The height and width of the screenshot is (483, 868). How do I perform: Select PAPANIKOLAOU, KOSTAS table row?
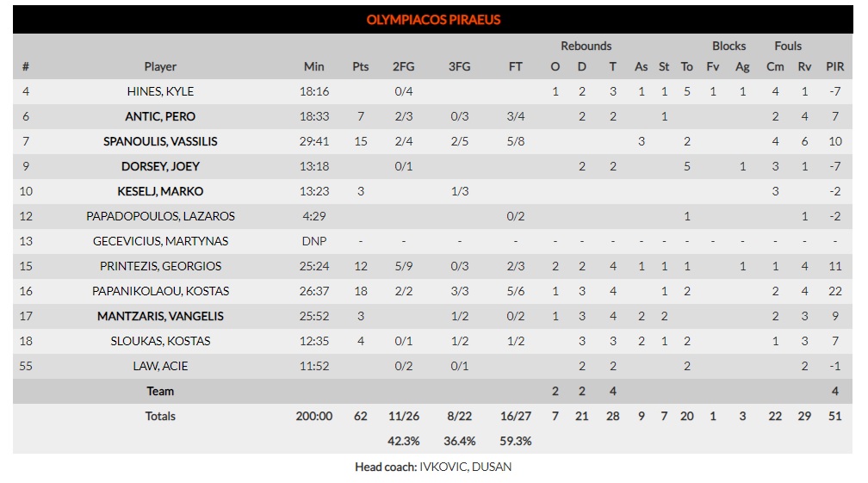tap(433, 291)
